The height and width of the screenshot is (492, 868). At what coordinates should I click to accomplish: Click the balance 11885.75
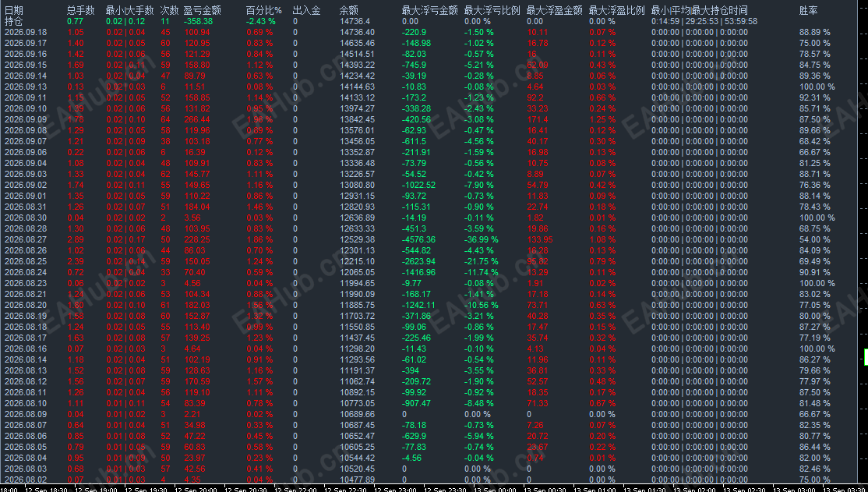(357, 305)
